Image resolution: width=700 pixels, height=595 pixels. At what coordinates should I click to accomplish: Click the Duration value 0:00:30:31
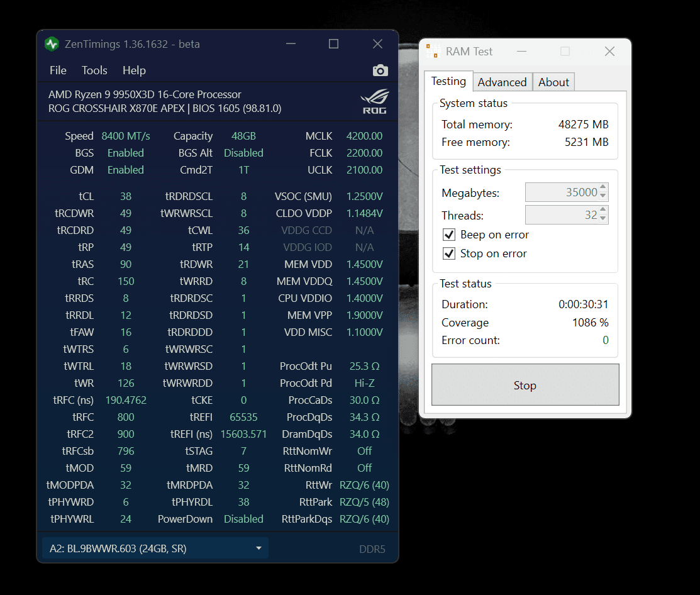[584, 304]
